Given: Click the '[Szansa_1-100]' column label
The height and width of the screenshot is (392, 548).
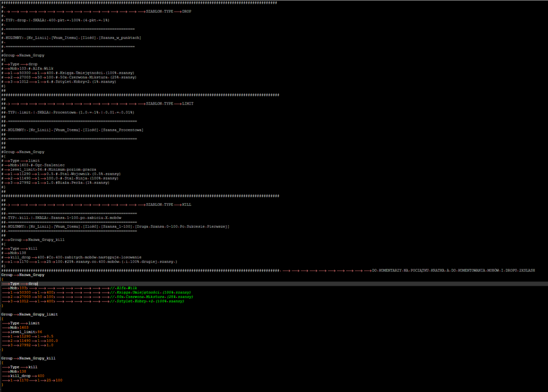Looking at the screenshot, I should [x=116, y=227].
